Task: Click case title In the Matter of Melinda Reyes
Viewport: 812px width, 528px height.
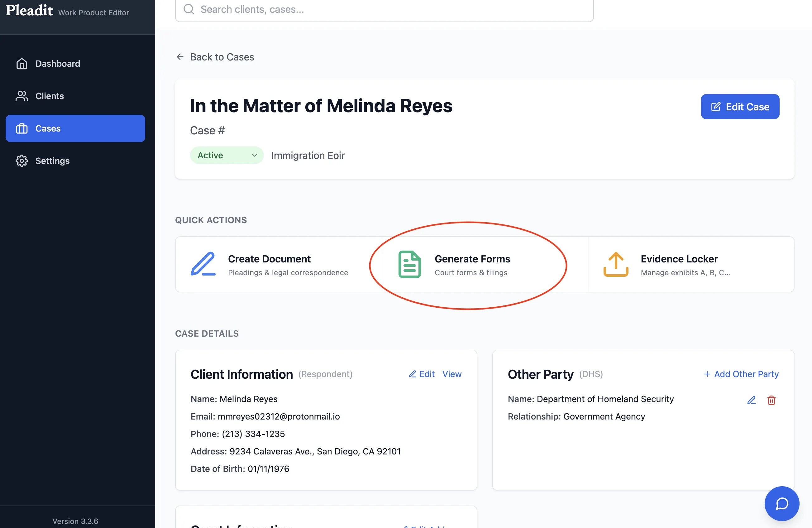Action: coord(321,105)
